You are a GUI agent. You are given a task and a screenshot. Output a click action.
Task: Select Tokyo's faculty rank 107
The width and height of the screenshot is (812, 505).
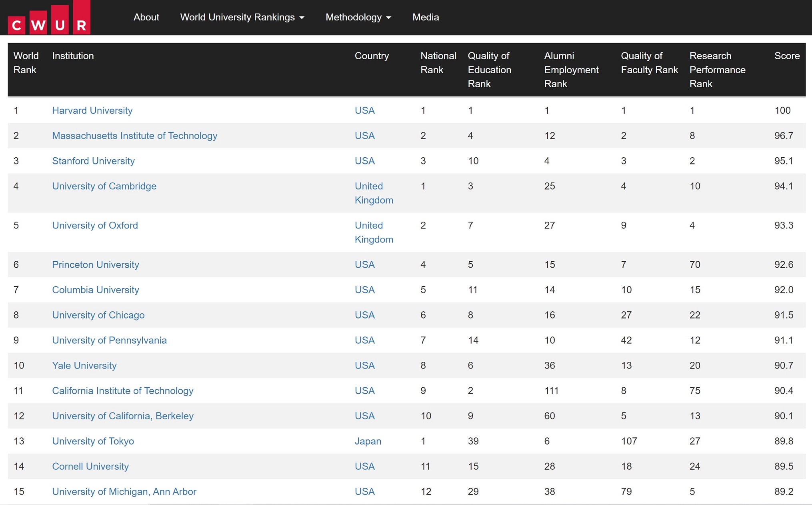click(629, 441)
